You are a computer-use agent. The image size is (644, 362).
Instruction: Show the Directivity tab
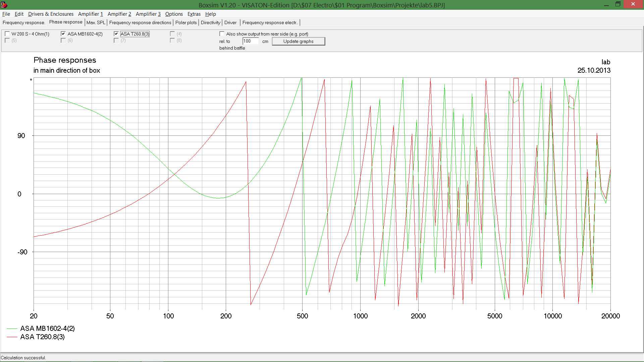tap(210, 22)
